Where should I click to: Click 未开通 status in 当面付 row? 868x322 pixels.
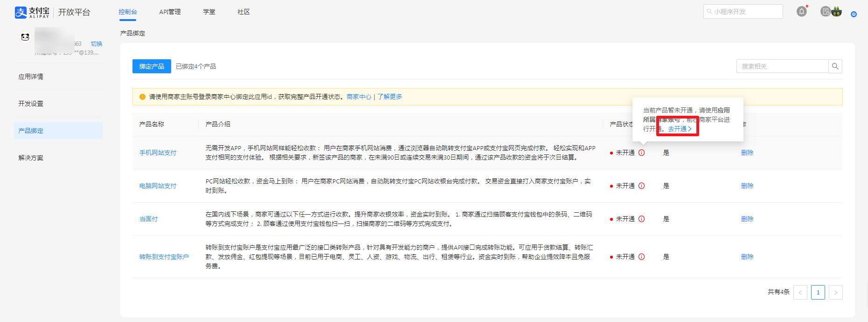625,219
